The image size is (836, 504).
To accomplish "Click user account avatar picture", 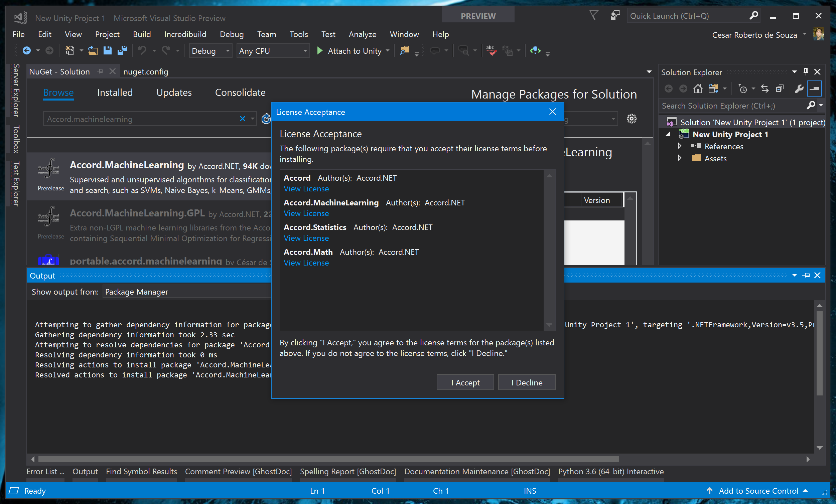I will tap(818, 34).
